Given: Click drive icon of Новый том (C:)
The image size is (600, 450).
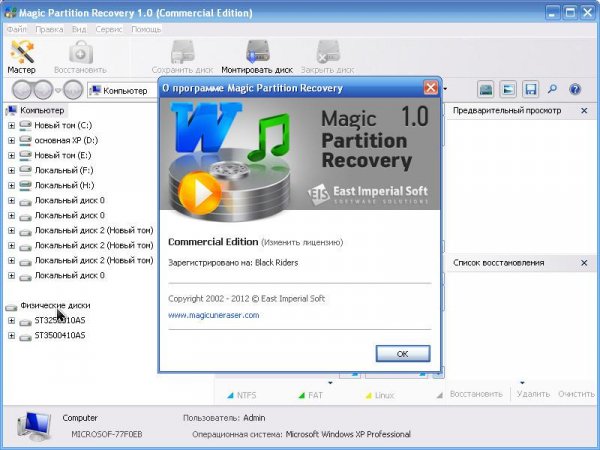Looking at the screenshot, I should pos(25,125).
